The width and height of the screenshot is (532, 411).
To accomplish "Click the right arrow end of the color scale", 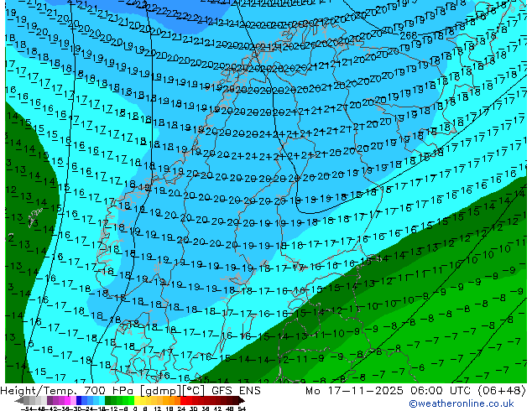I will coord(242,401).
